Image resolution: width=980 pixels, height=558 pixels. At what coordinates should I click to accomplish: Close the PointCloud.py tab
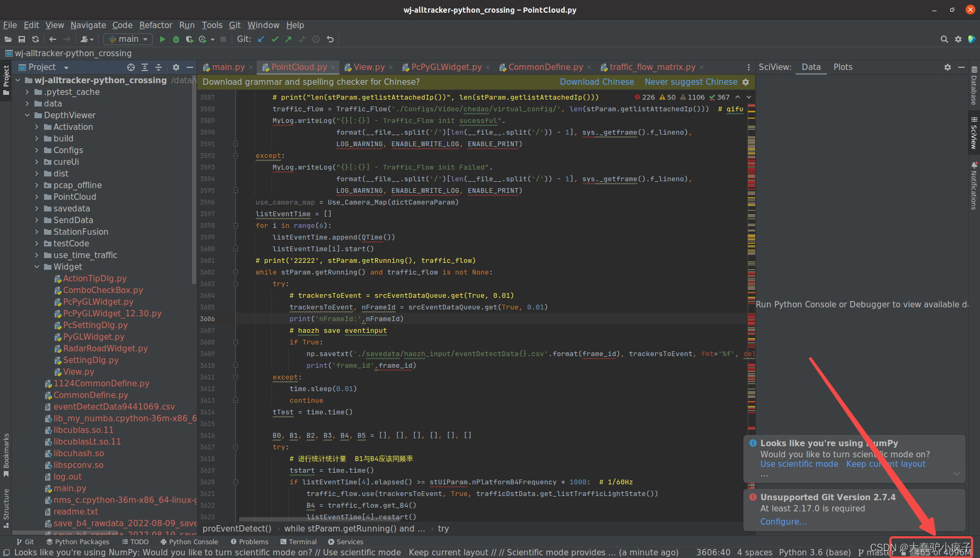pos(333,67)
